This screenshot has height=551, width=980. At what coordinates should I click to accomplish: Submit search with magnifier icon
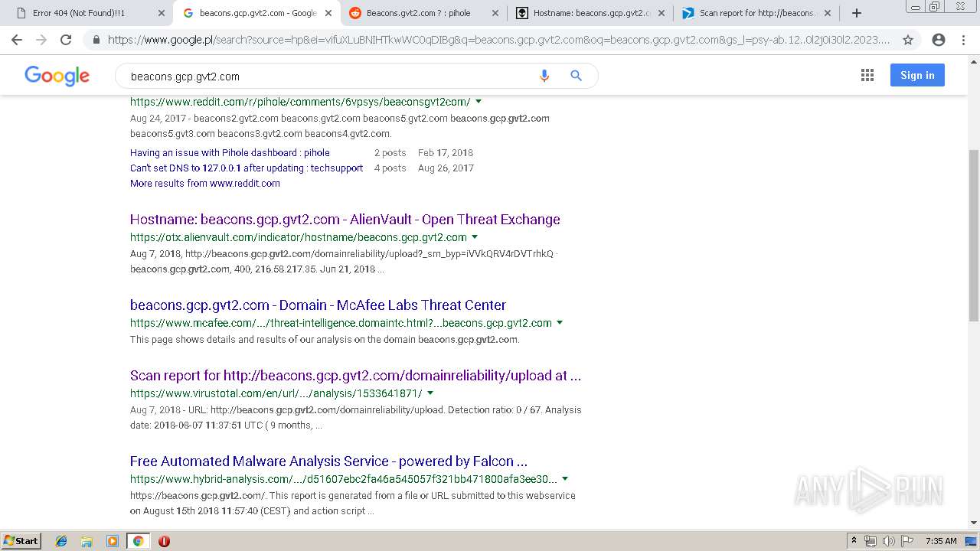click(577, 76)
